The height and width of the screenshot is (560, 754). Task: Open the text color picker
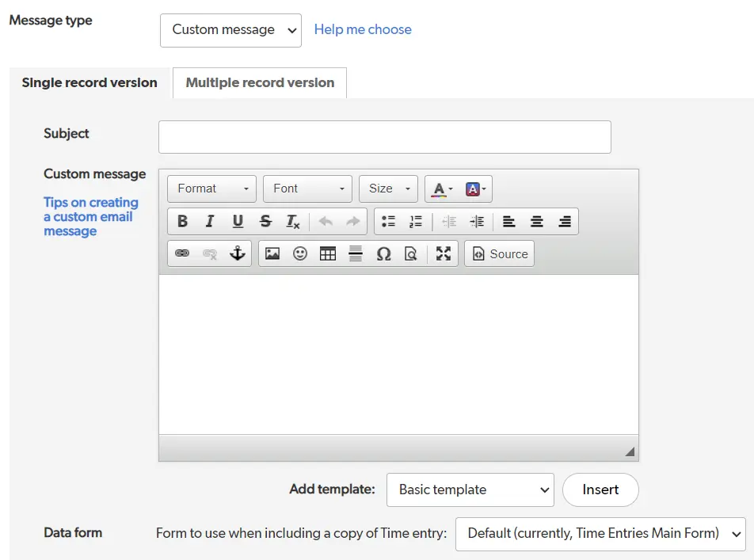point(440,189)
